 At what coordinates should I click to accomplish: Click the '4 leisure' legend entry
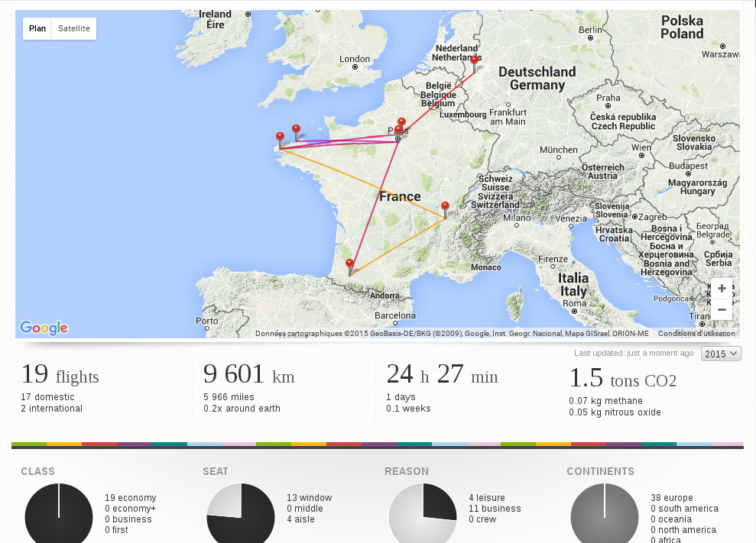pyautogui.click(x=487, y=498)
